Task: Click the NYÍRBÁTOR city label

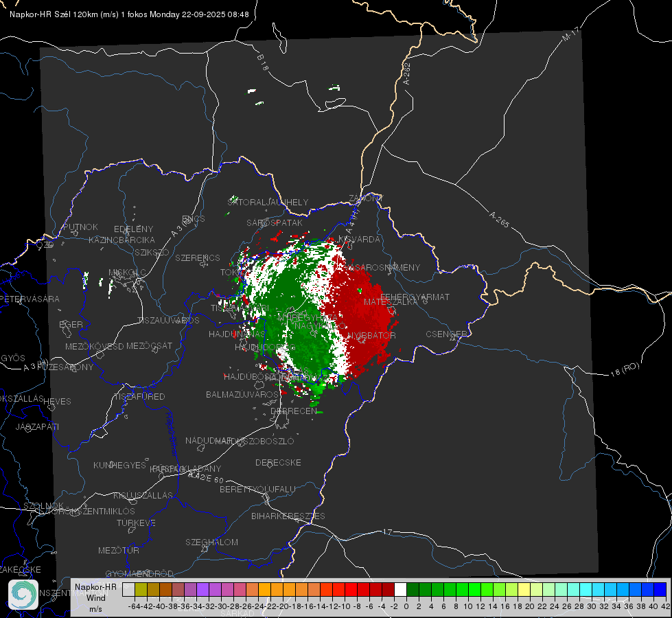Action: [x=371, y=335]
